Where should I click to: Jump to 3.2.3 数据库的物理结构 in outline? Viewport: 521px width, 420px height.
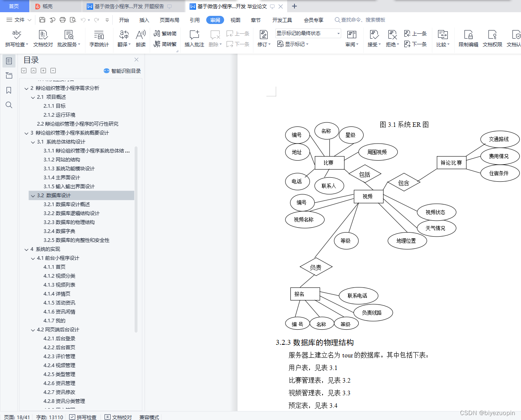tap(69, 222)
